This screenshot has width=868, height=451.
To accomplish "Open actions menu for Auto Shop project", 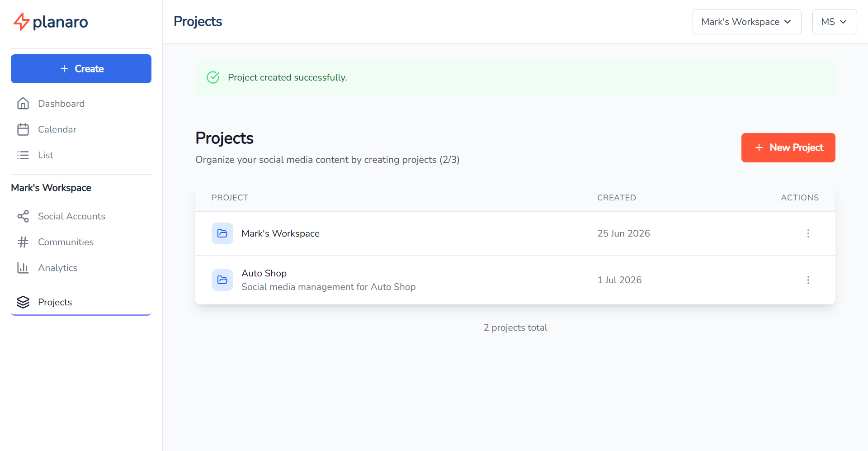I will pos(808,280).
